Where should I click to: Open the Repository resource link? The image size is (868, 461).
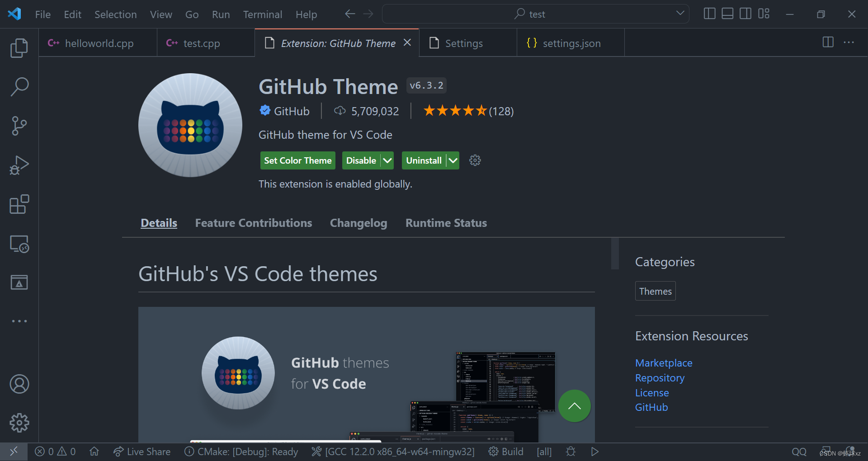click(660, 378)
